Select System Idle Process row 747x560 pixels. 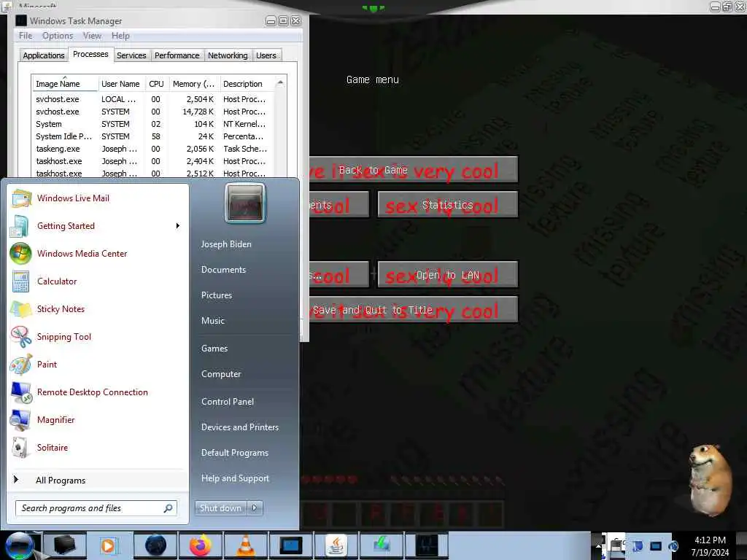(153, 136)
